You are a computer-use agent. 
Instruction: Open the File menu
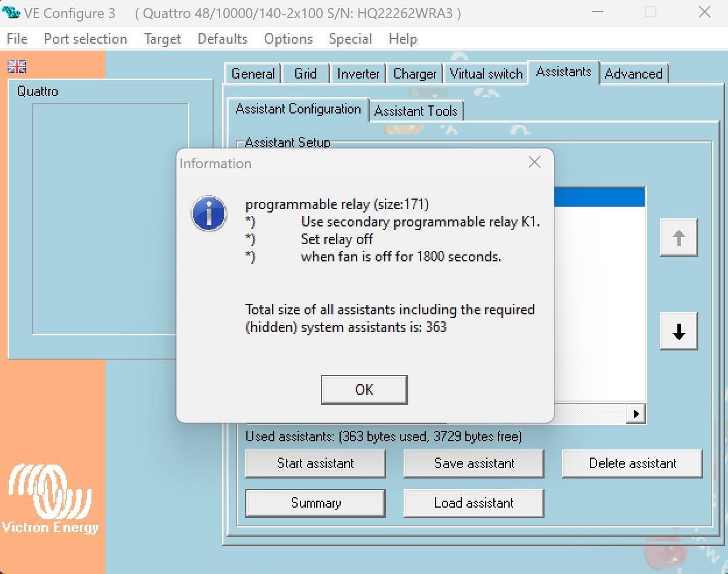(x=17, y=39)
